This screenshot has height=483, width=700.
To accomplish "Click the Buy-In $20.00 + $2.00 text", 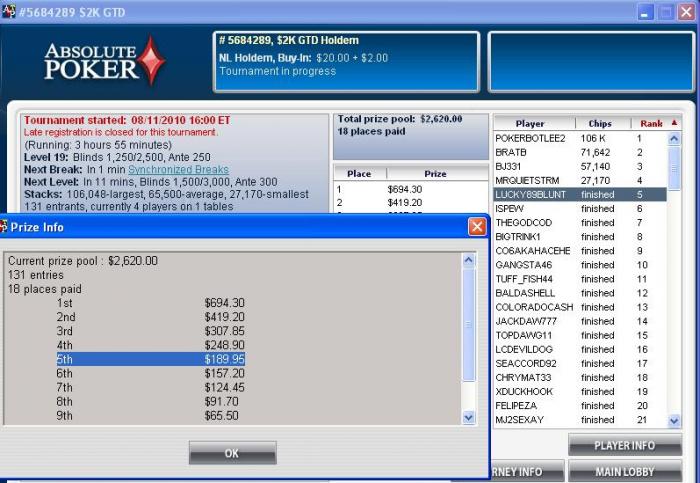I will point(303,58).
